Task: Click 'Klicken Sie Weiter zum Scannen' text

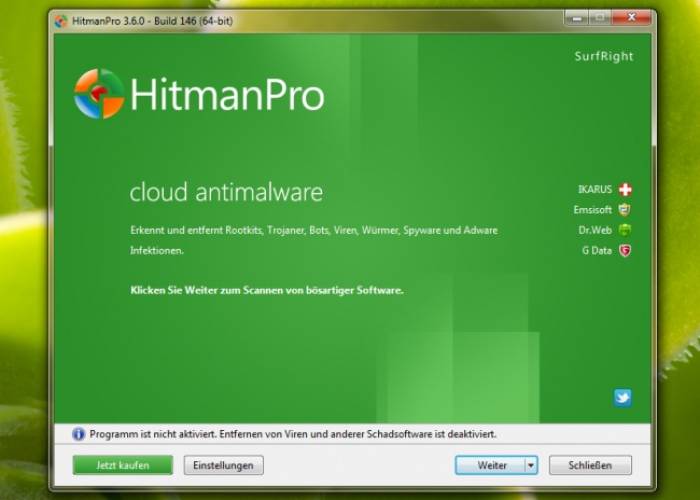Action: pos(267,290)
